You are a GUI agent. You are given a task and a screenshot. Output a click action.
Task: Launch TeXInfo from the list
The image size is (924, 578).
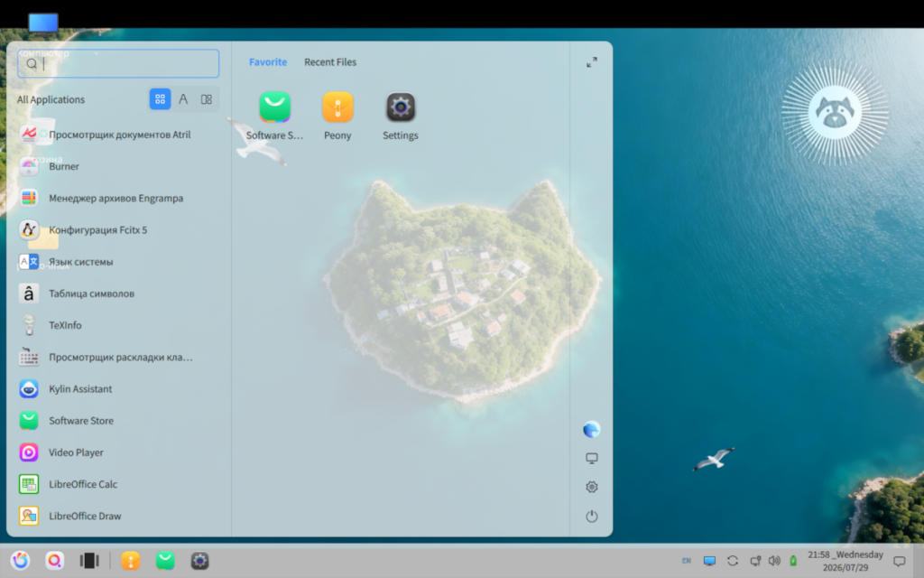point(118,325)
